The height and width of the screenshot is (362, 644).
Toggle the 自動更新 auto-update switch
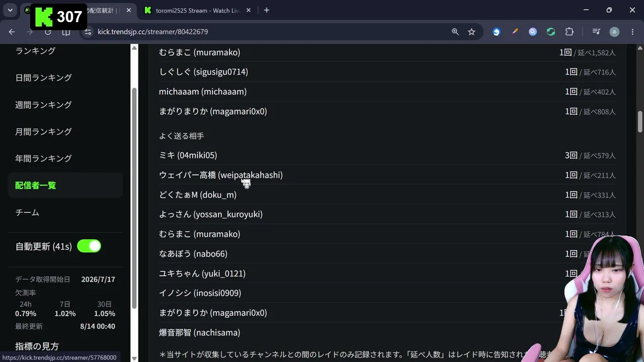click(x=89, y=246)
